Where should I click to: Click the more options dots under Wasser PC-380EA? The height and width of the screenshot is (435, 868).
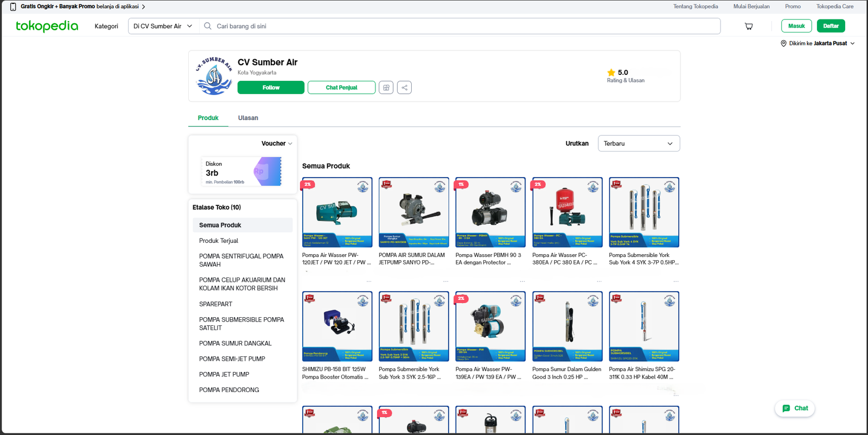click(599, 281)
